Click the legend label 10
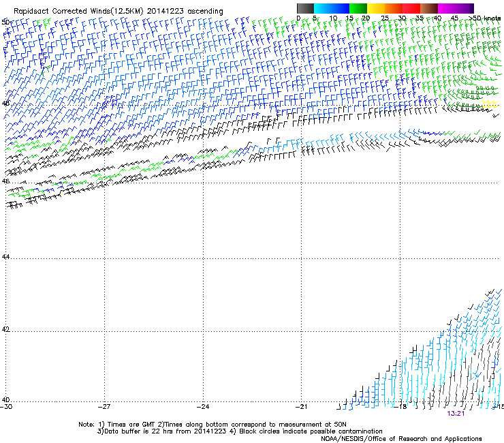Image resolution: width=504 pixels, height=443 pixels. [x=333, y=18]
